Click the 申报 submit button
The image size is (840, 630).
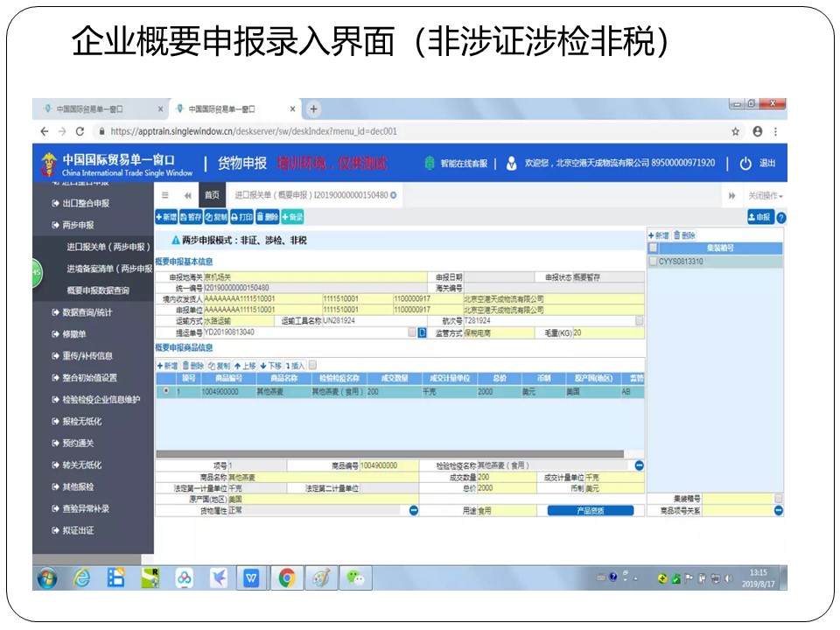(759, 217)
